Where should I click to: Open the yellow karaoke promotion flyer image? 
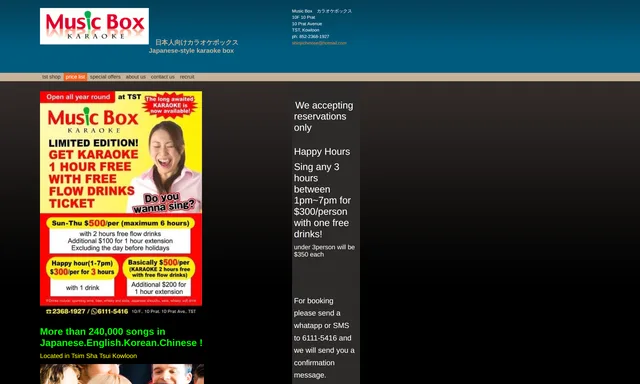(x=121, y=203)
